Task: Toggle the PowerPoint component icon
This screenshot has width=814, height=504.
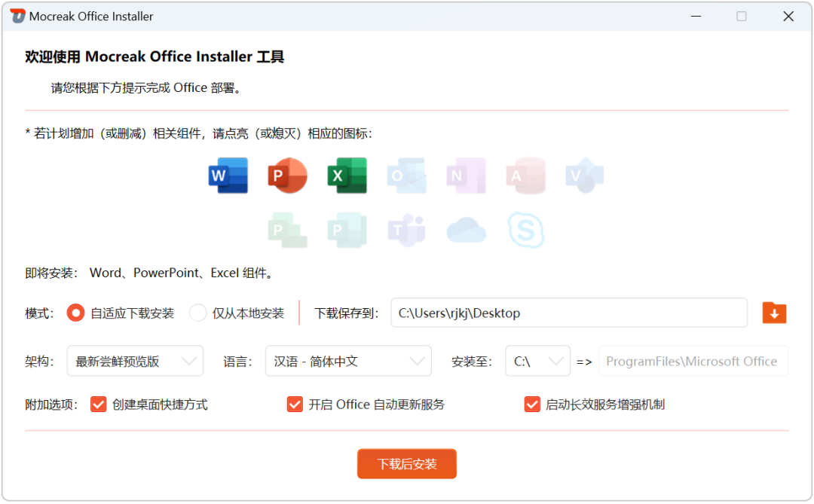Action: pyautogui.click(x=287, y=176)
